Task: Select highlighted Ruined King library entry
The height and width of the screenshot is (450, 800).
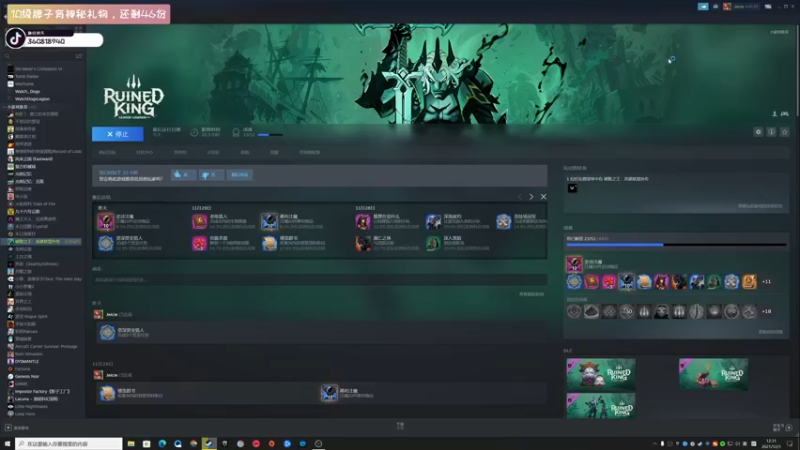Action: [44, 242]
